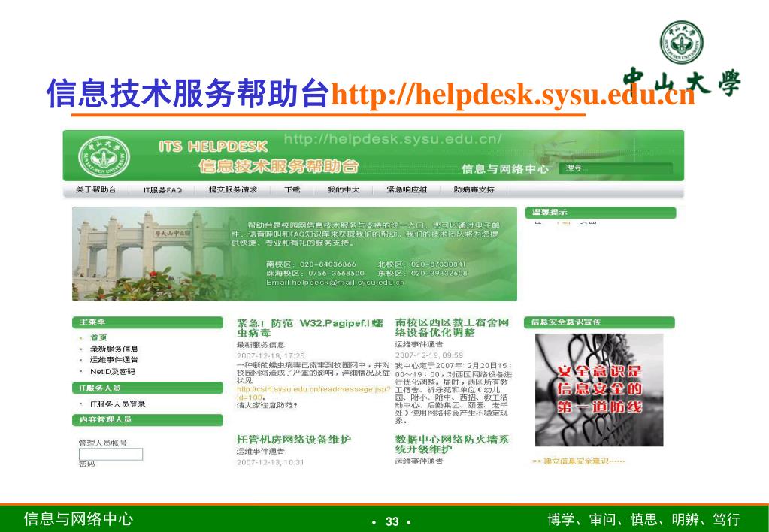Go to 我的中大 in navigation bar
Viewport: 769px width, 532px height.
pos(344,190)
